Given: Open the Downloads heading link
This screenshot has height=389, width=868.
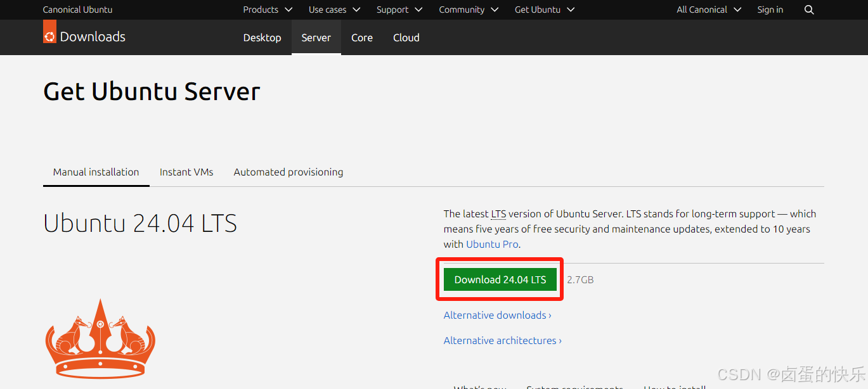Looking at the screenshot, I should [93, 37].
